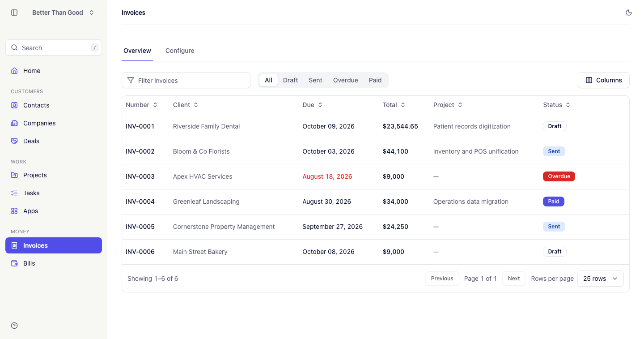Viewport: 644px width, 339px height.
Task: Sort by Due column
Action: click(312, 105)
